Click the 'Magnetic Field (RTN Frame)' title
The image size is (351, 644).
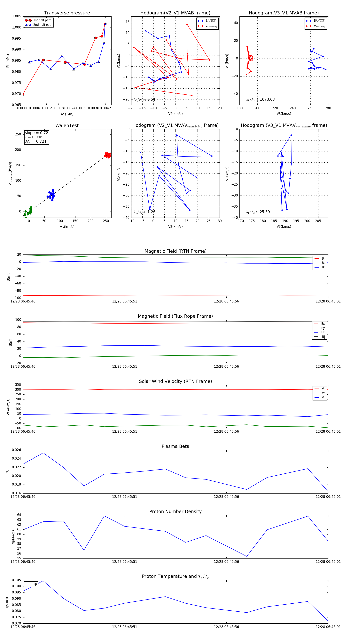(x=175, y=251)
